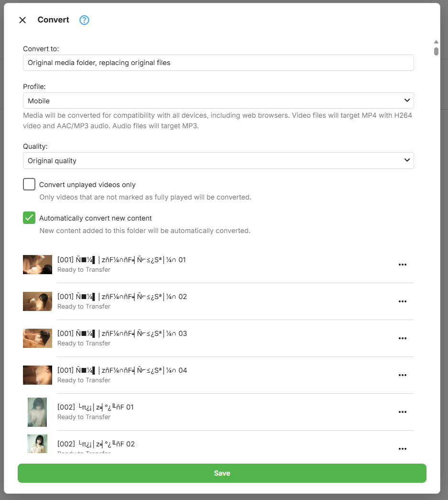
Task: Click the scrollbar up arrow
Action: 436,42
